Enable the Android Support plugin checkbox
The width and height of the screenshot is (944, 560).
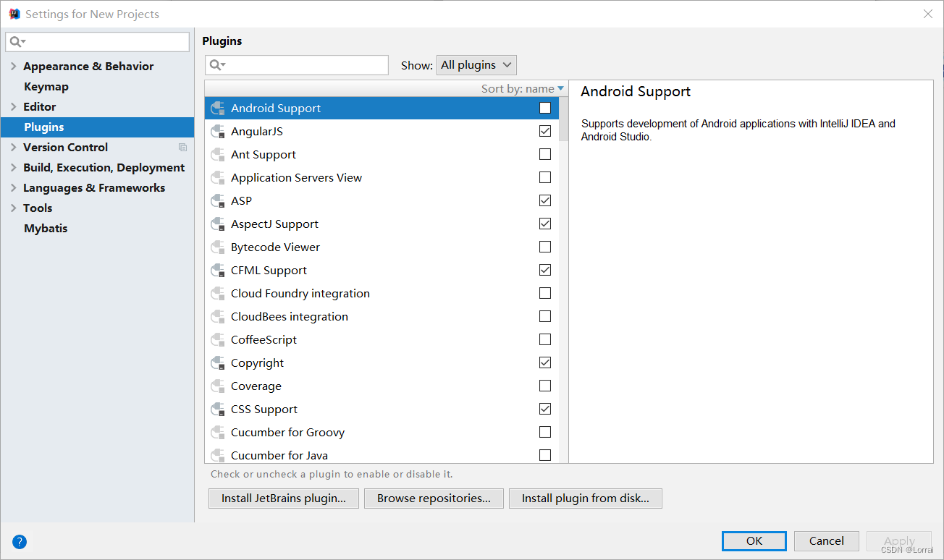(545, 109)
